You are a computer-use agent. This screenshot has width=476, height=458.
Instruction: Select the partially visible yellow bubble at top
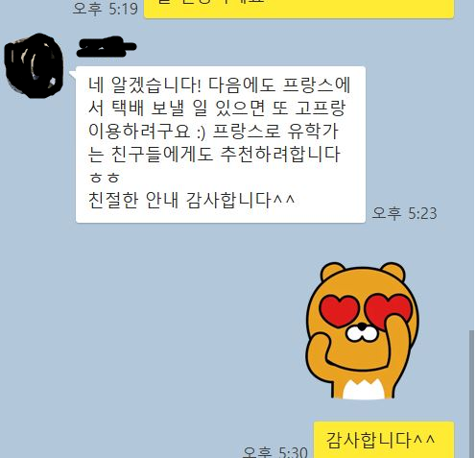tap(298, 9)
